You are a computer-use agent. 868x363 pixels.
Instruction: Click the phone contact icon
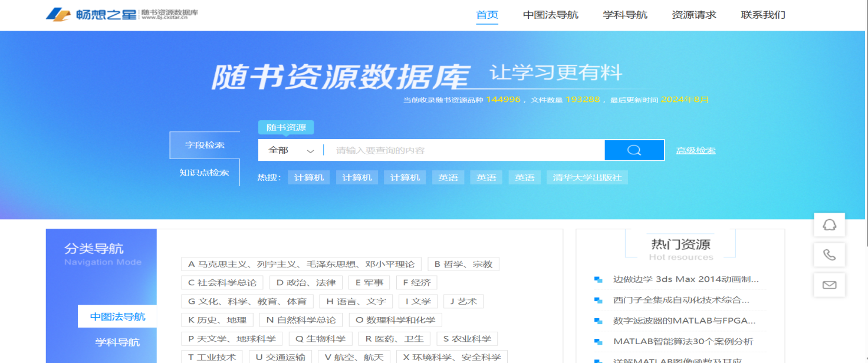point(829,255)
